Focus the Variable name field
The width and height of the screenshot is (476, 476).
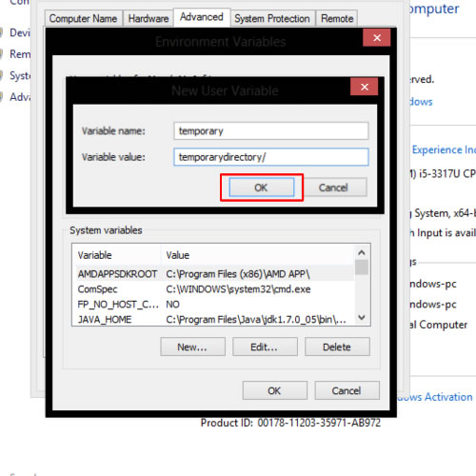tap(271, 130)
